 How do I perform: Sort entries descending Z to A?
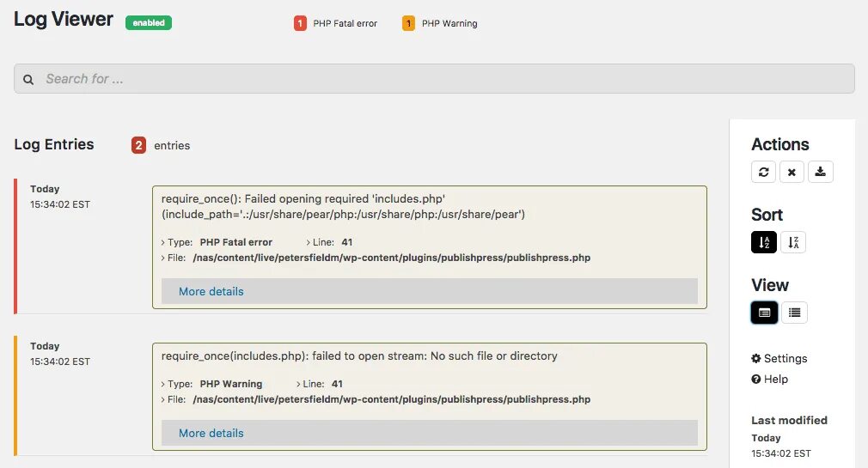coord(793,242)
